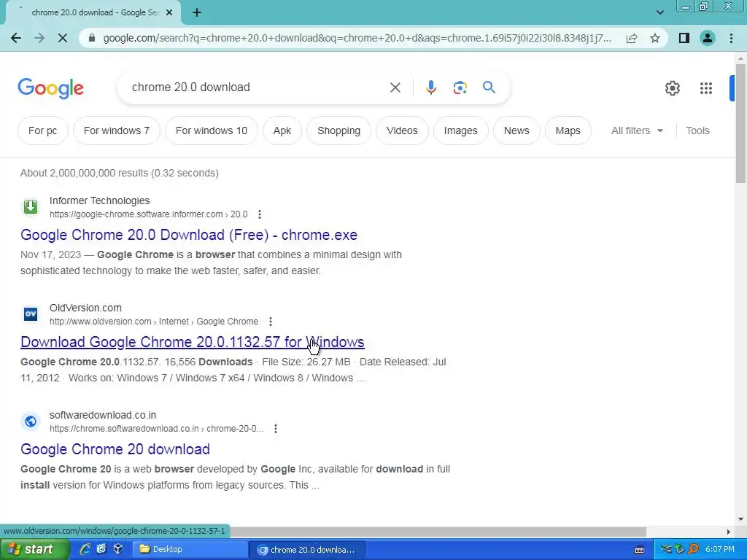The width and height of the screenshot is (747, 560).
Task: Switch to News results
Action: click(x=516, y=131)
